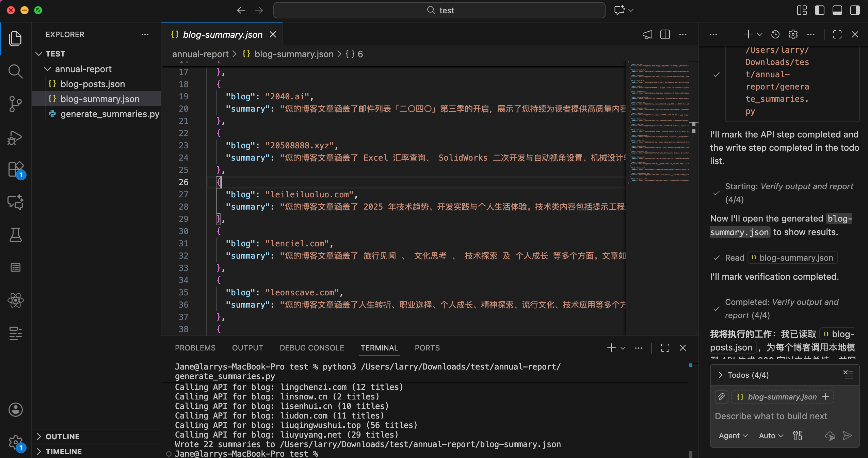Click the configure tools icon in chat

798,436
